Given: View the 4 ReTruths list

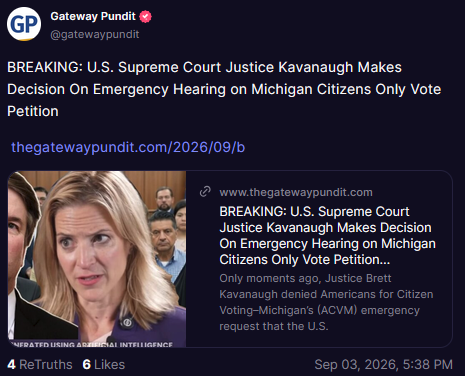Looking at the screenshot, I should 40,364.
